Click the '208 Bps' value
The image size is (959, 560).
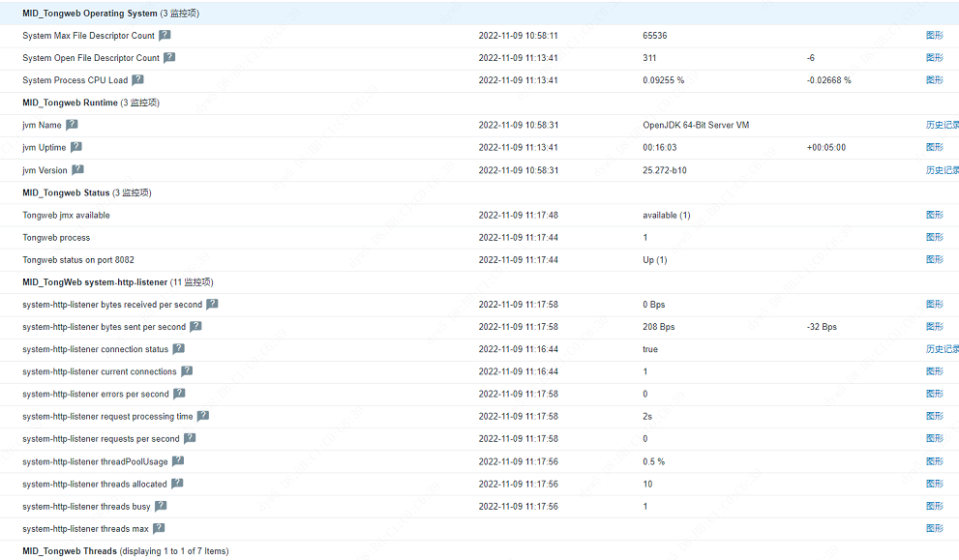click(x=659, y=327)
